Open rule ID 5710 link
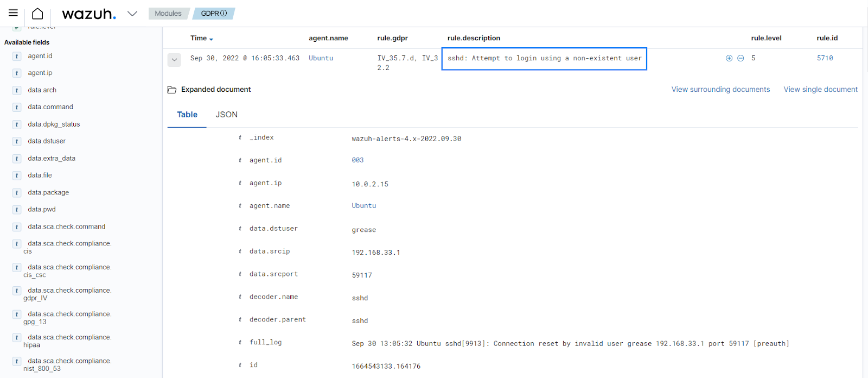 pos(825,58)
